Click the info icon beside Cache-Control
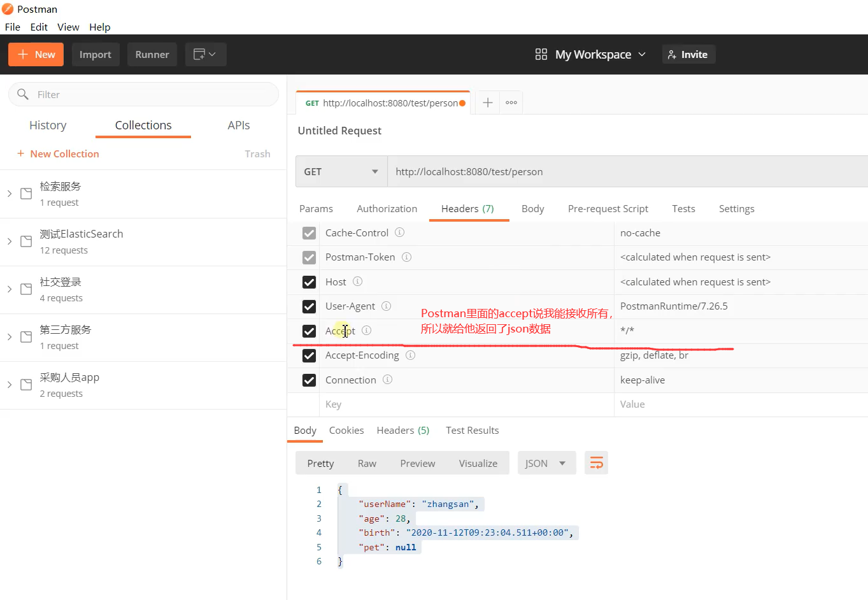The height and width of the screenshot is (600, 868). pyautogui.click(x=400, y=232)
